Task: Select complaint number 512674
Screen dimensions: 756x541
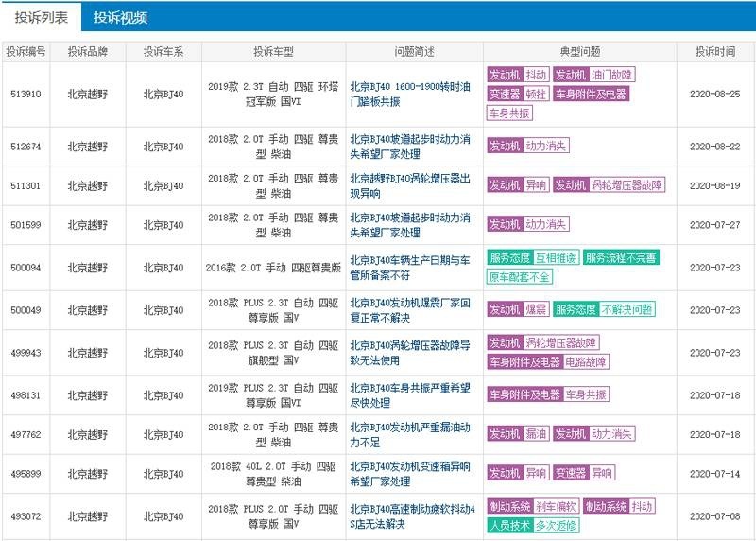Action: point(26,147)
